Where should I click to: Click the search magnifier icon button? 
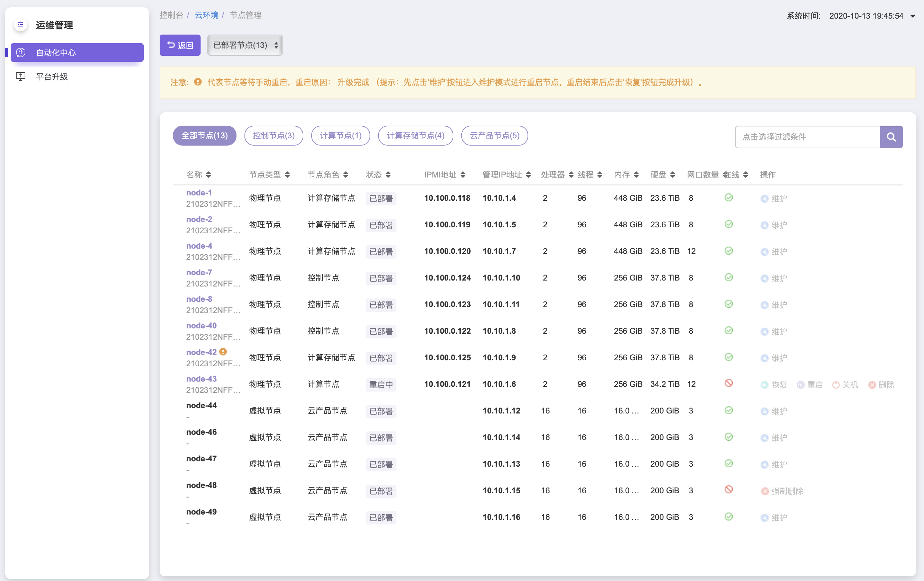point(891,137)
